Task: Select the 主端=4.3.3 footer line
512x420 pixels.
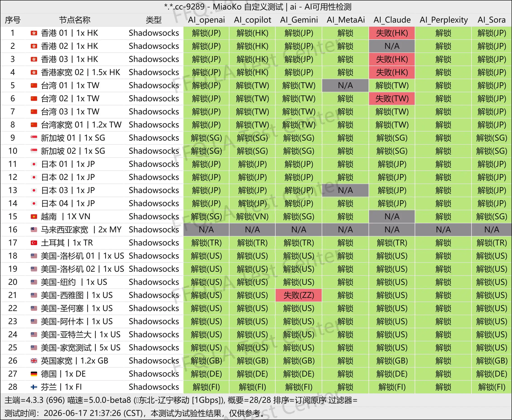Action: [181, 400]
